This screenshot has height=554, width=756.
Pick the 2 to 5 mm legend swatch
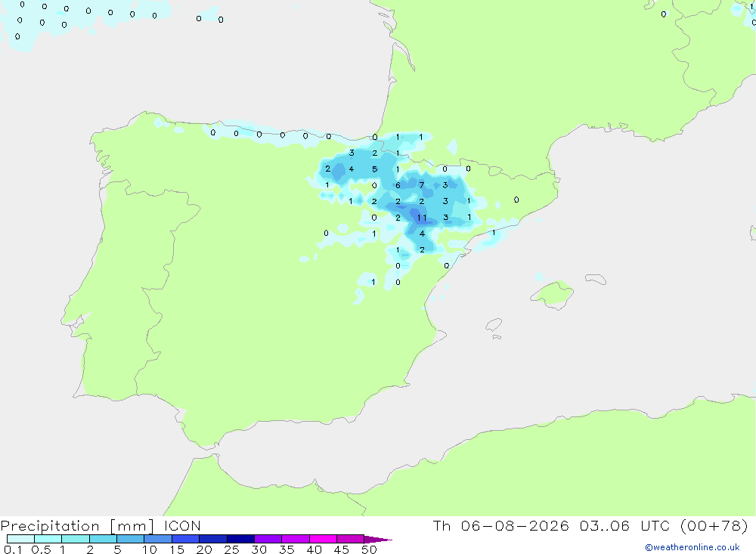pos(103,539)
